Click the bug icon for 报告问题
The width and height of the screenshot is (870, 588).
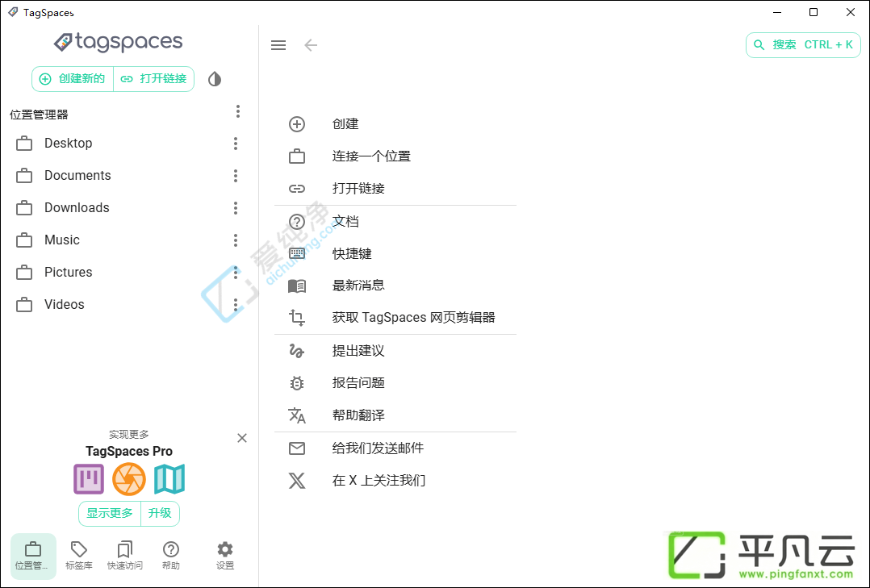coord(297,383)
